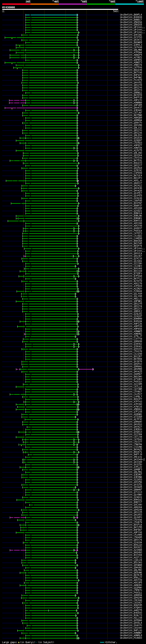
Task: Select hit label UniRef100_Q8RW11
Action: click(131, 93)
